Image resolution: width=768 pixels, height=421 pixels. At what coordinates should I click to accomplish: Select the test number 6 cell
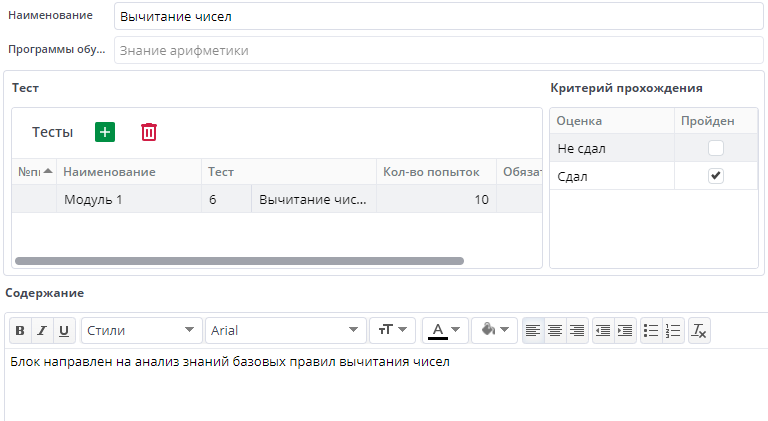pyautogui.click(x=226, y=199)
